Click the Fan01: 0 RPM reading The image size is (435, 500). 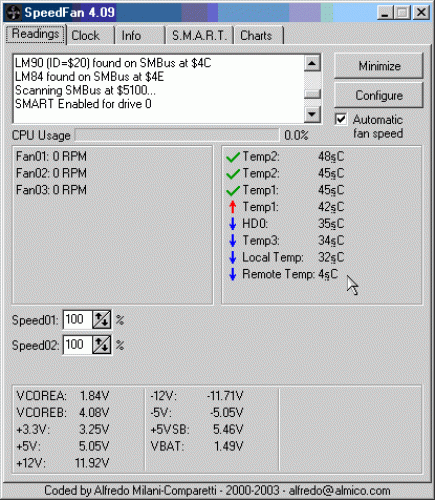(51, 156)
